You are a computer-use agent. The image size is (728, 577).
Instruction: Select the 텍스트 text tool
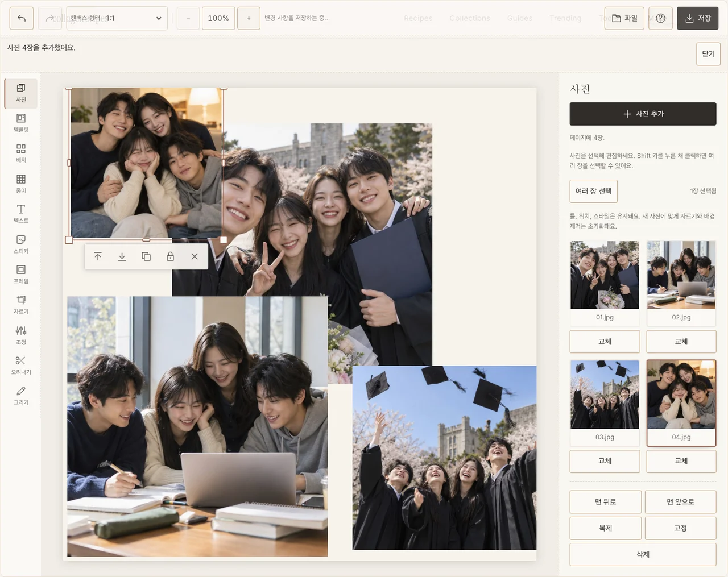tap(21, 214)
